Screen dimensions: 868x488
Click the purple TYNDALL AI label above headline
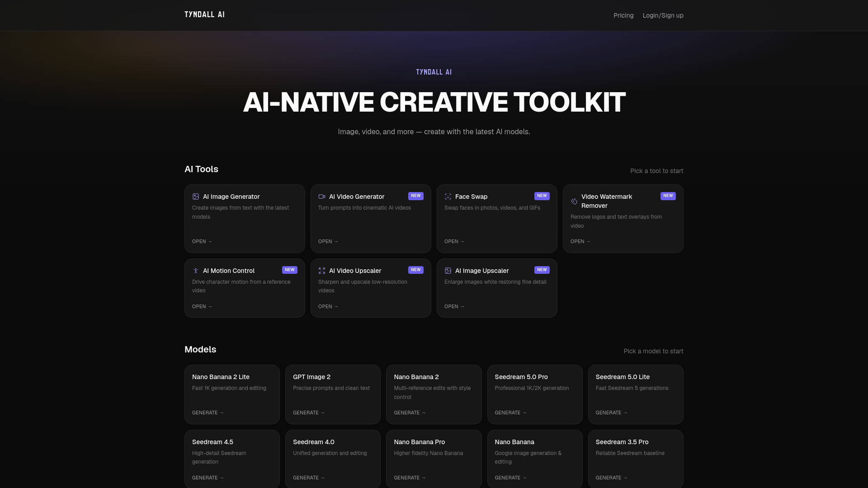(434, 72)
